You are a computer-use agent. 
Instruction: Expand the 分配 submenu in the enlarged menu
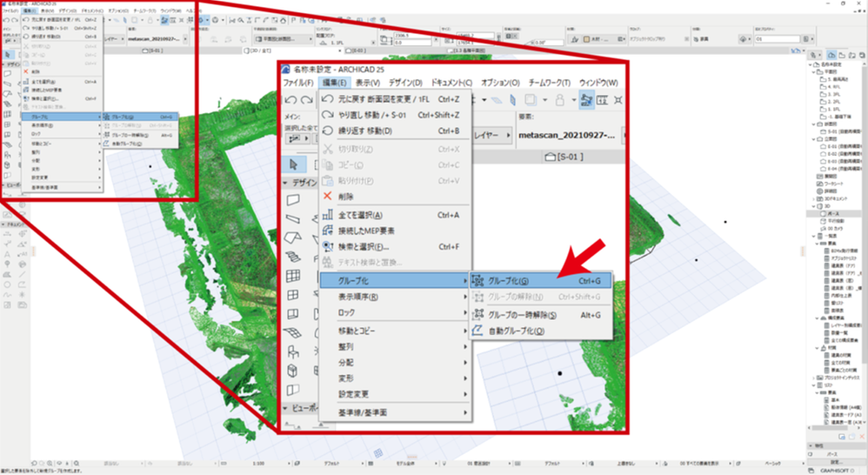tap(395, 362)
